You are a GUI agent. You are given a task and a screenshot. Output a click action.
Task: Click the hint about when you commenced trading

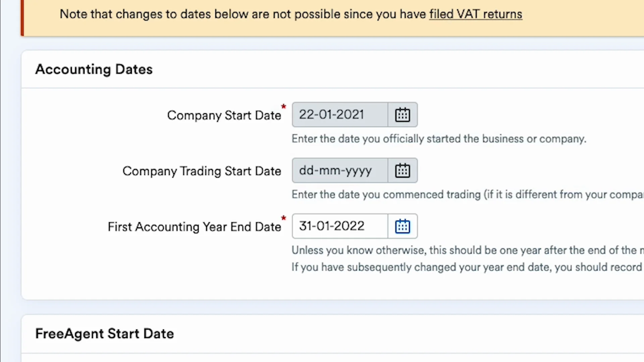[x=466, y=194]
